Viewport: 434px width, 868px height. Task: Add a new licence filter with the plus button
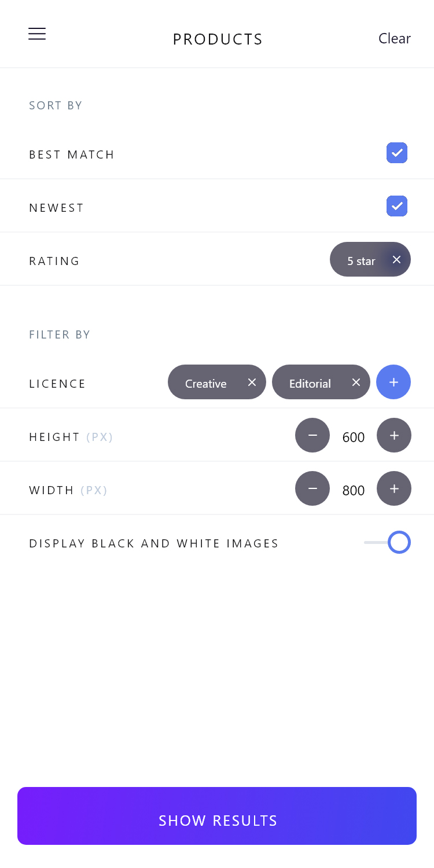(393, 382)
